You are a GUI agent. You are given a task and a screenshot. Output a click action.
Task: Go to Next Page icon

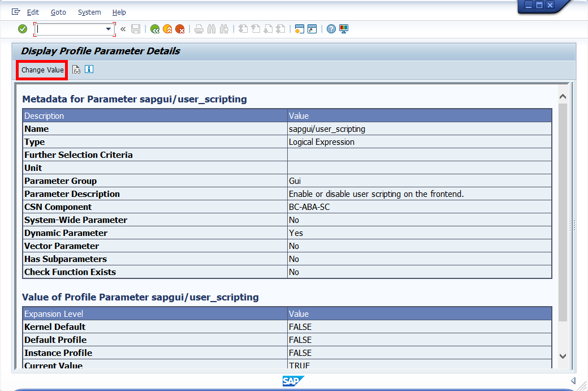pos(268,29)
